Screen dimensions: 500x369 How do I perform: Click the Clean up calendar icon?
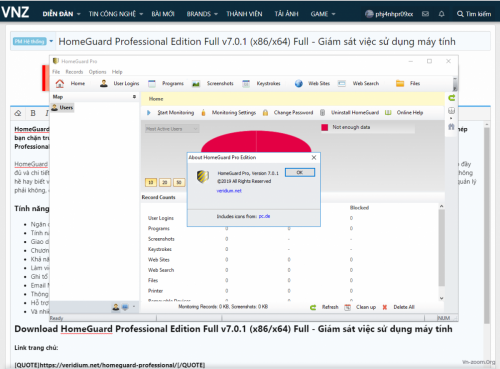[x=348, y=307]
